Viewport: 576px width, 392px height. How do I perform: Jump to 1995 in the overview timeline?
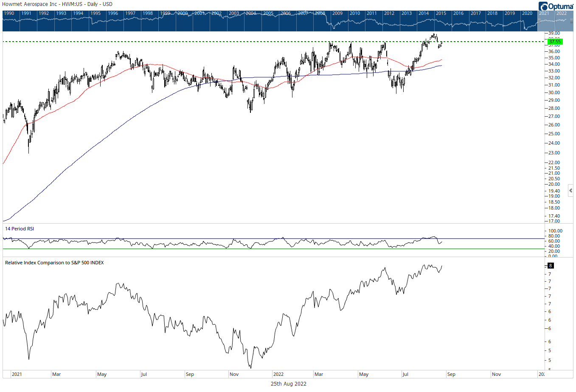pos(96,13)
